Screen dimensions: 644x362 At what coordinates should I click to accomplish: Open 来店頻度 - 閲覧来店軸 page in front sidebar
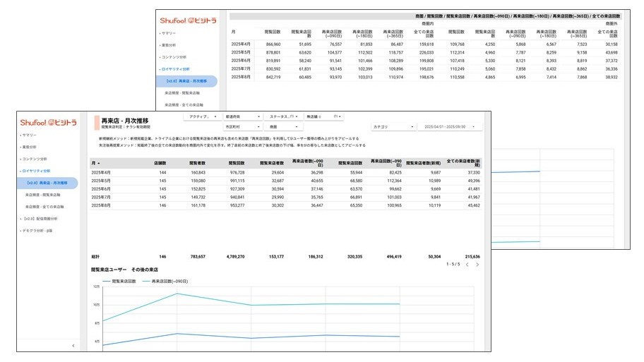(44, 195)
